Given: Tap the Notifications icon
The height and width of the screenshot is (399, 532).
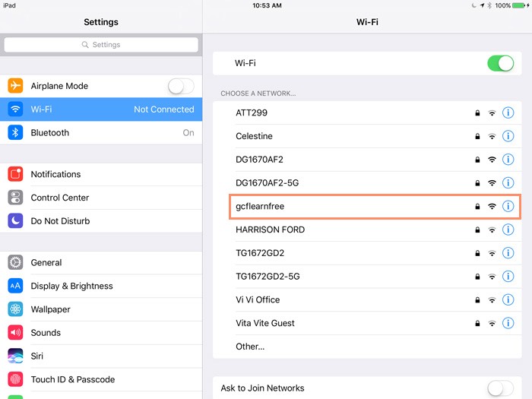Looking at the screenshot, I should pos(16,174).
